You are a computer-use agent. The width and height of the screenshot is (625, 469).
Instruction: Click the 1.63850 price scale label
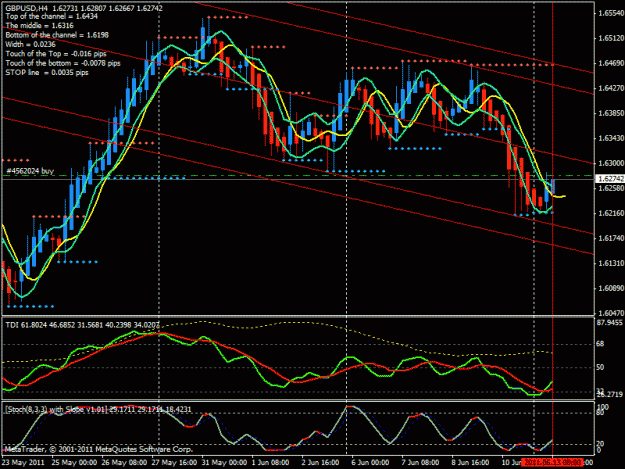(611, 113)
